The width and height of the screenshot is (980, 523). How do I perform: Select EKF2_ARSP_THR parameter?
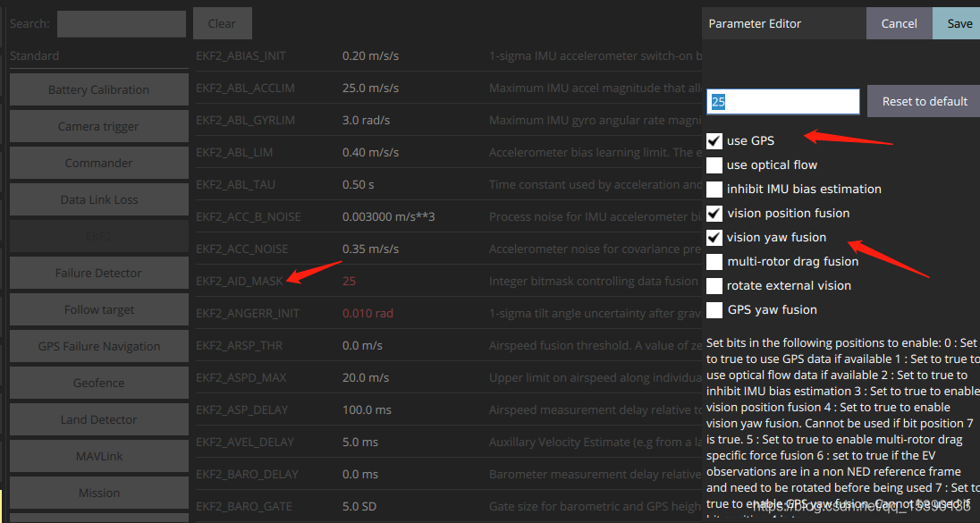point(447,346)
